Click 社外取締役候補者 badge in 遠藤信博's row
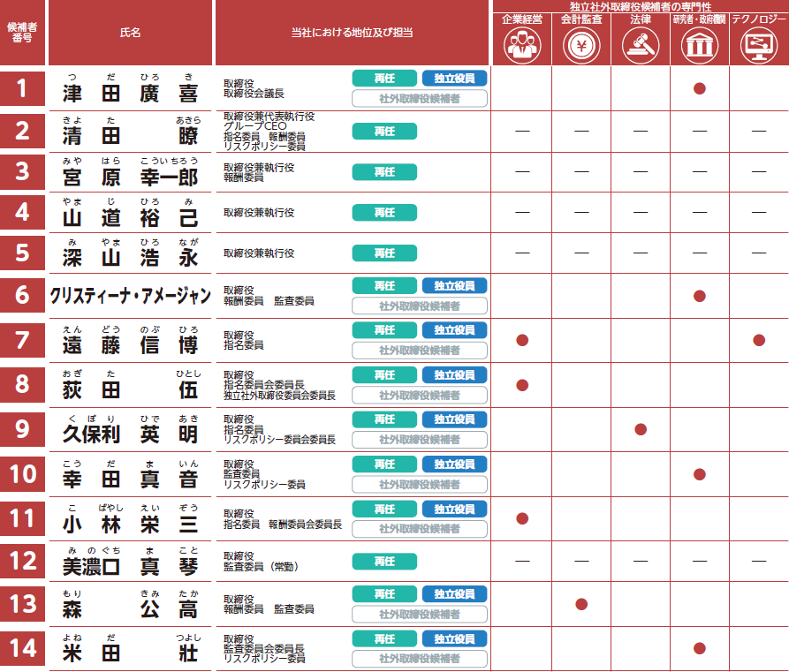Screen dimensions: 789x672 (x=420, y=350)
